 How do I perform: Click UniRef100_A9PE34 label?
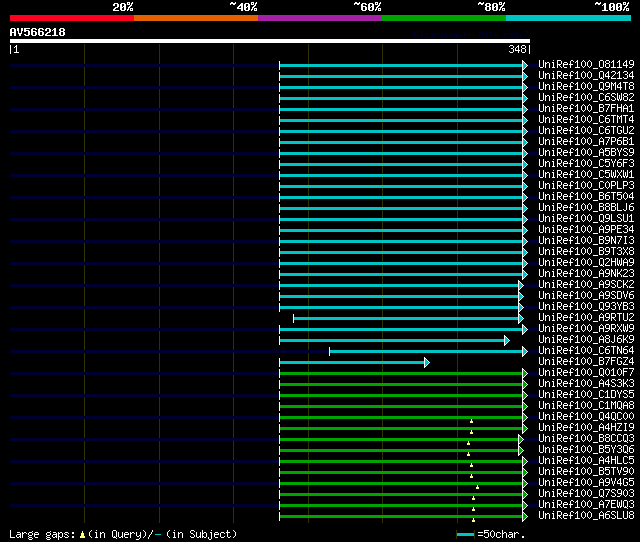click(x=586, y=230)
